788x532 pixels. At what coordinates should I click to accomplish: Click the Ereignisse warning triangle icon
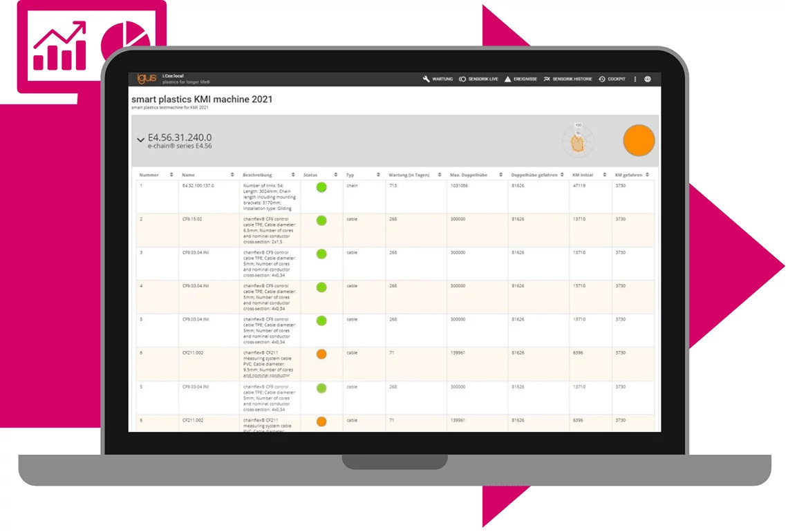(x=507, y=79)
